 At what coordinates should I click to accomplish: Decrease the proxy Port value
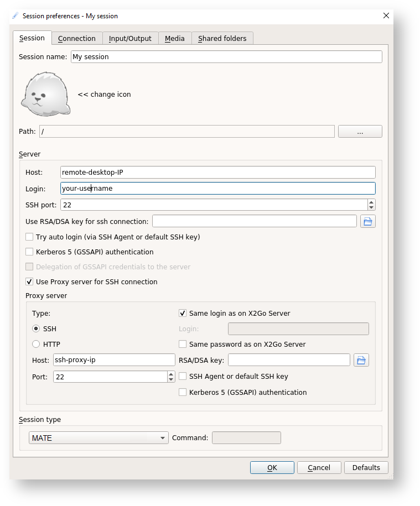(x=171, y=379)
